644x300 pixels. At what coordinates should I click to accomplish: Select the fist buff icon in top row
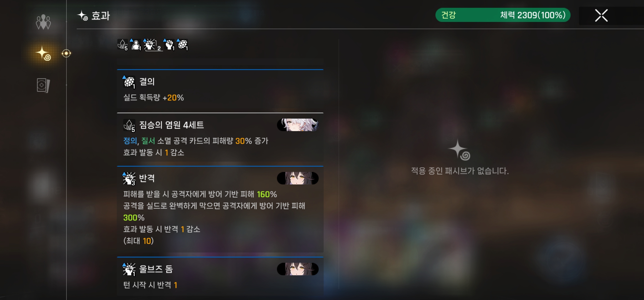click(169, 45)
